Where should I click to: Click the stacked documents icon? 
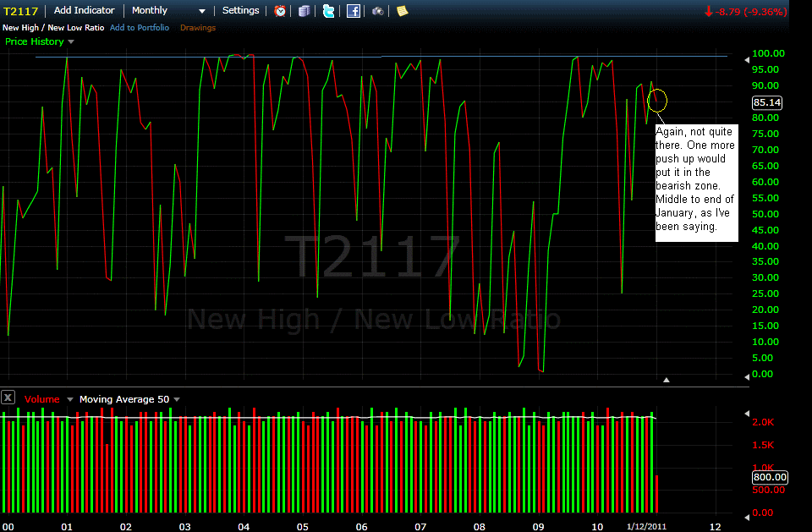[x=304, y=11]
